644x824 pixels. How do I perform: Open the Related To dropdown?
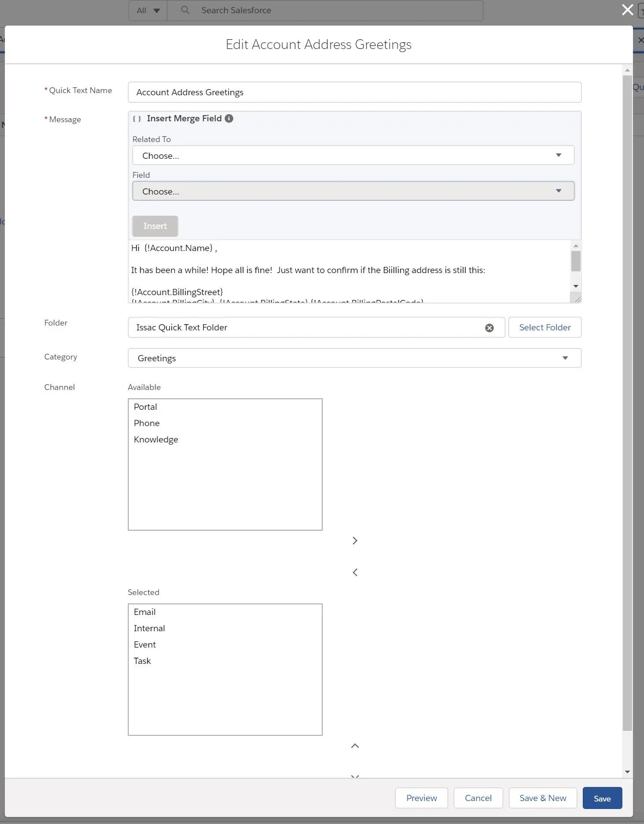[353, 155]
